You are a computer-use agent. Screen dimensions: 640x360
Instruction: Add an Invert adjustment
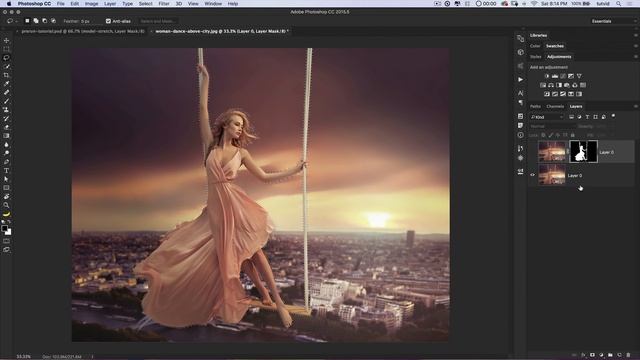(547, 94)
